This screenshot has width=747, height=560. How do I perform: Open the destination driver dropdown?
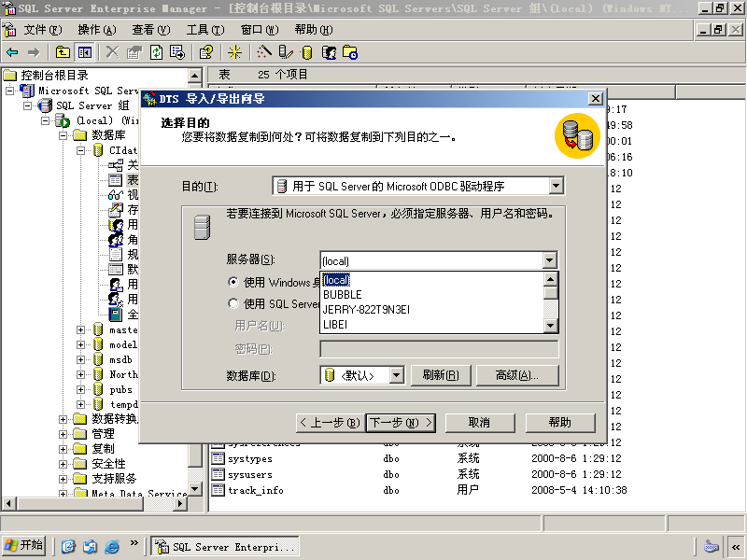[556, 186]
